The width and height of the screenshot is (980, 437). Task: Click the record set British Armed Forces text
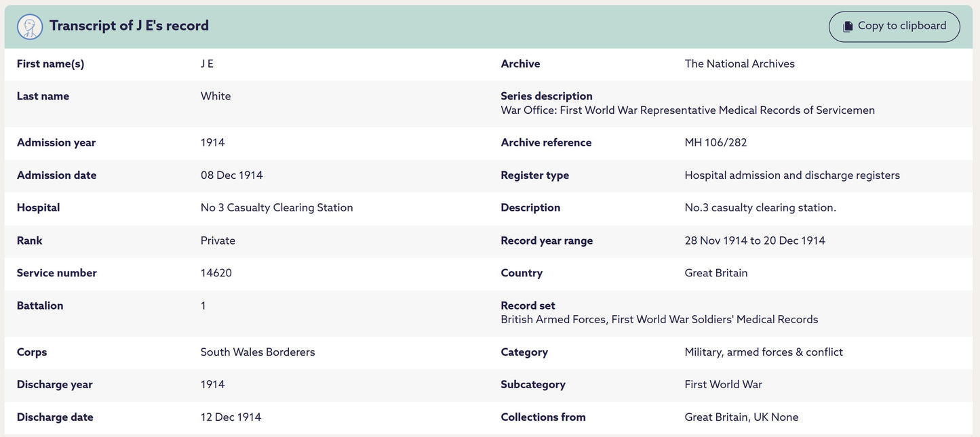[659, 320]
